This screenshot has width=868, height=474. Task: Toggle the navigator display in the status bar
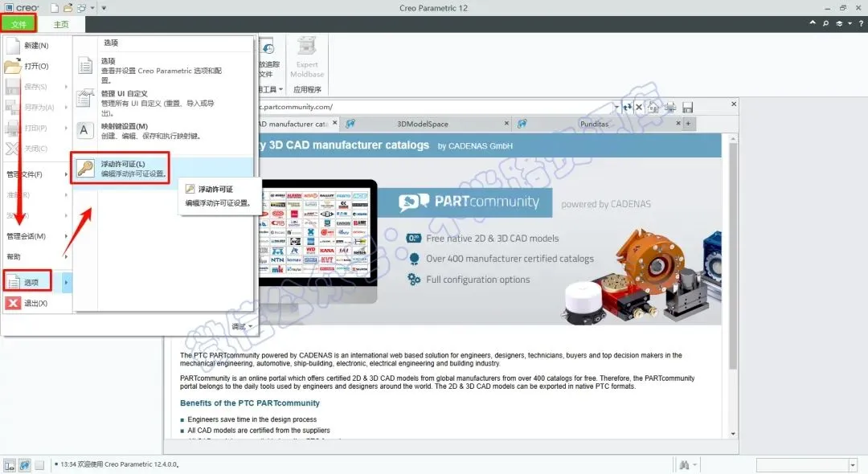point(10,465)
